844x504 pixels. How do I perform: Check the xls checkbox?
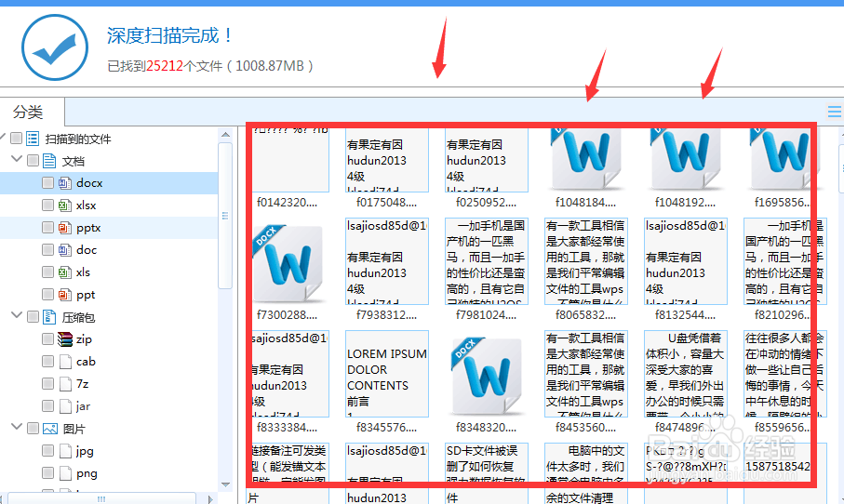coord(47,272)
